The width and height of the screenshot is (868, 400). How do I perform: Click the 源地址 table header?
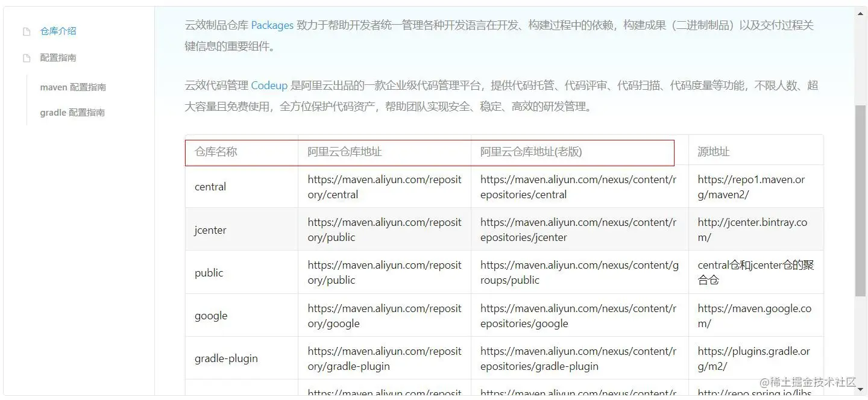pyautogui.click(x=712, y=152)
